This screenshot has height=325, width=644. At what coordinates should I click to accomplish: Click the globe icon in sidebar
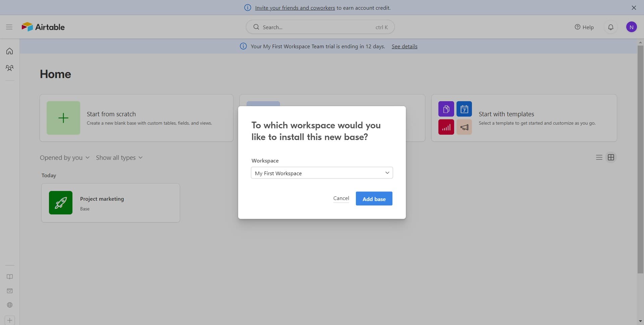tap(10, 305)
